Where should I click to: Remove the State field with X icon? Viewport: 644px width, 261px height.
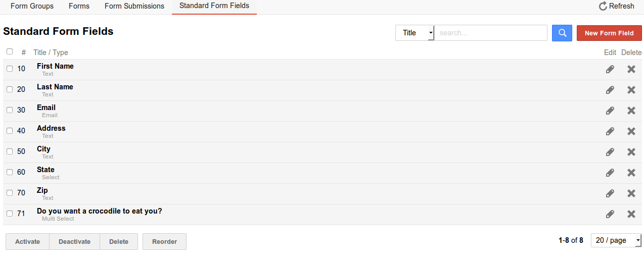point(631,173)
